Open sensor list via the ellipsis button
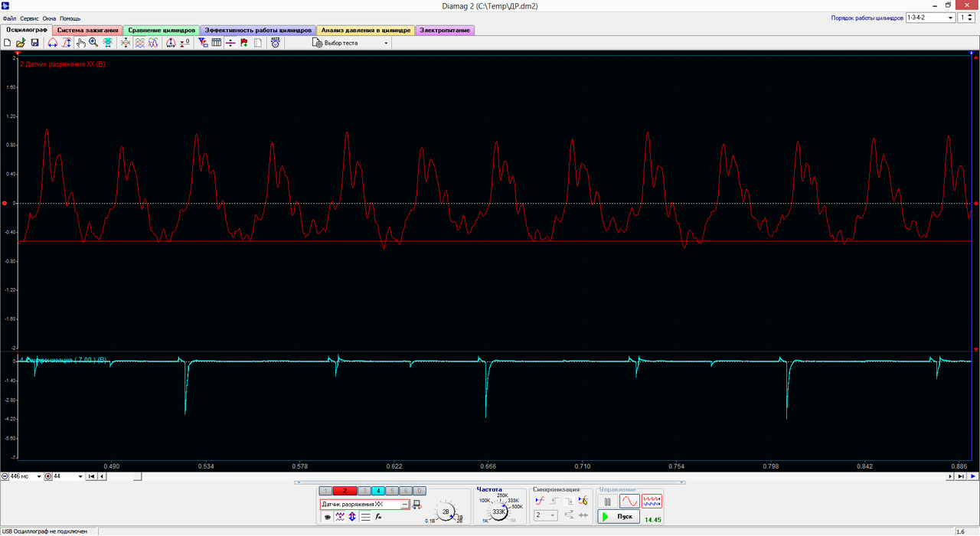Screen dimensions: 980x536 [x=405, y=505]
